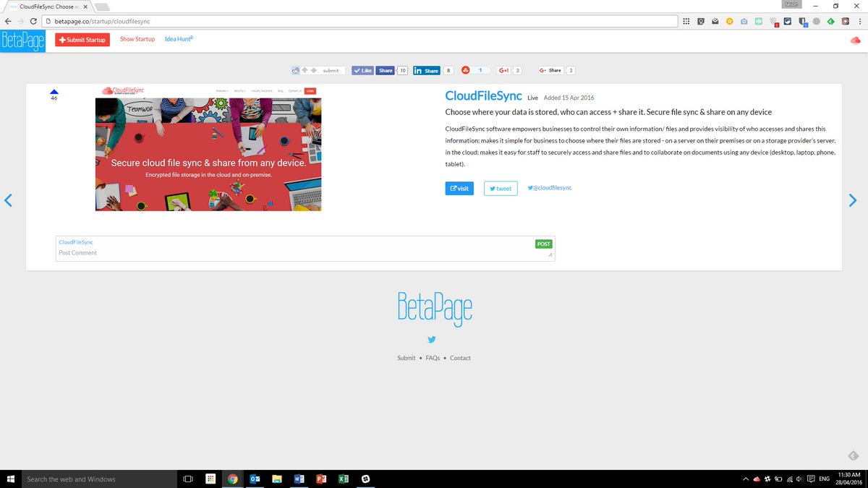Screen dimensions: 868x488
Task: Click the green POST button
Action: coord(543,244)
